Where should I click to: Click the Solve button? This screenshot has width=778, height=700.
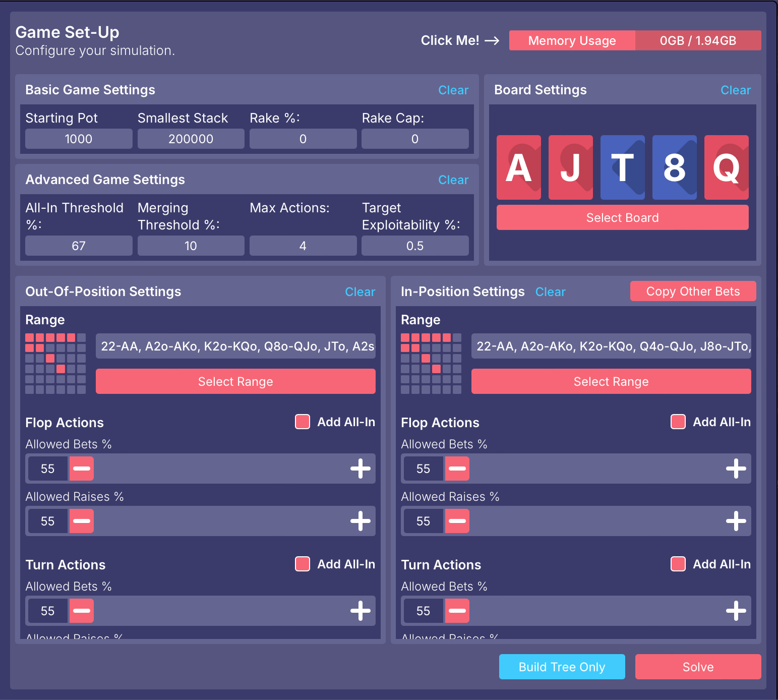tap(698, 667)
